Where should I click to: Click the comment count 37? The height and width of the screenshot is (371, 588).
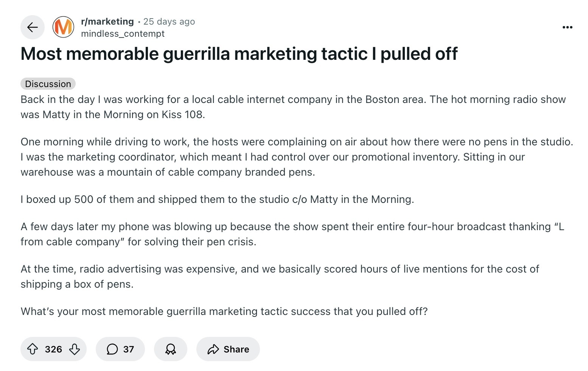128,349
